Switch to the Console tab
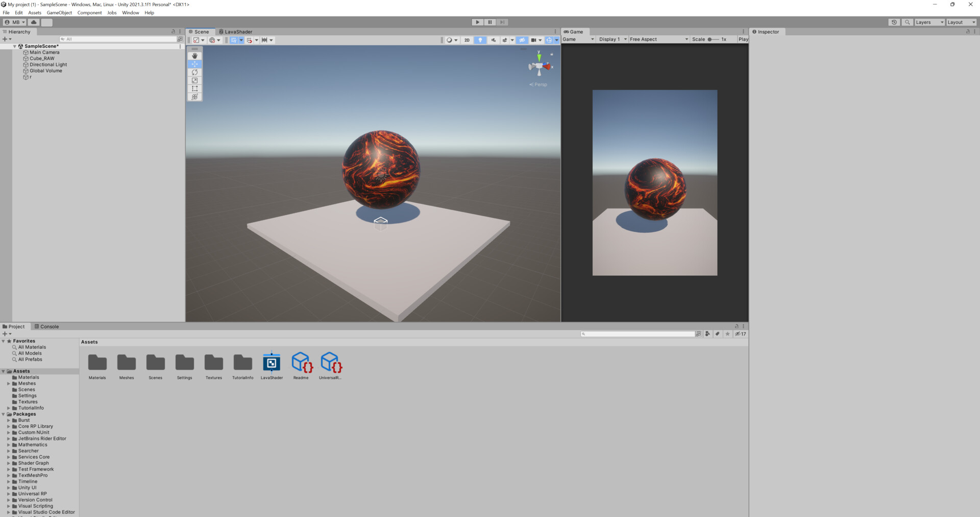The height and width of the screenshot is (517, 980). 47,326
